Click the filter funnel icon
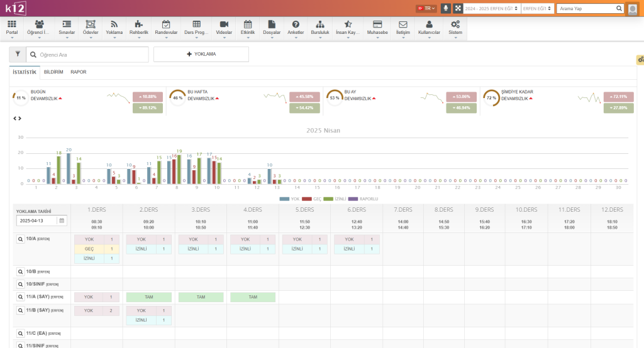Viewport: 644px width, 348px height. (18, 55)
